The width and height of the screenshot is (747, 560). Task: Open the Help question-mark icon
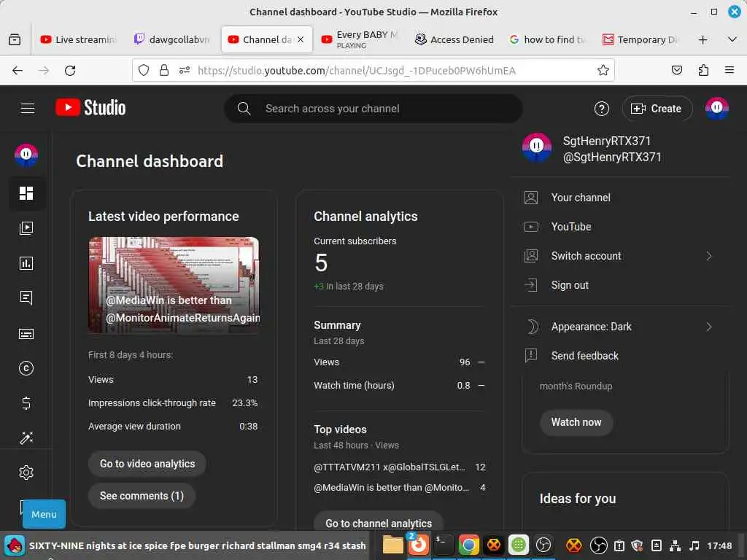(x=602, y=109)
